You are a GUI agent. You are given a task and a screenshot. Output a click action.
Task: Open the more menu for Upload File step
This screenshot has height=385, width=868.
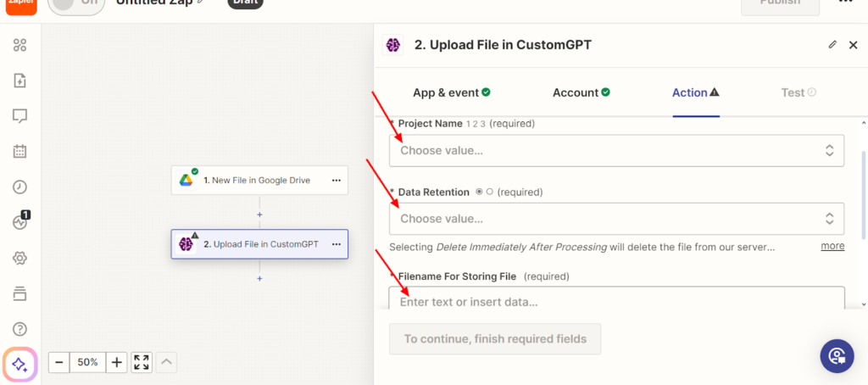[x=336, y=243]
